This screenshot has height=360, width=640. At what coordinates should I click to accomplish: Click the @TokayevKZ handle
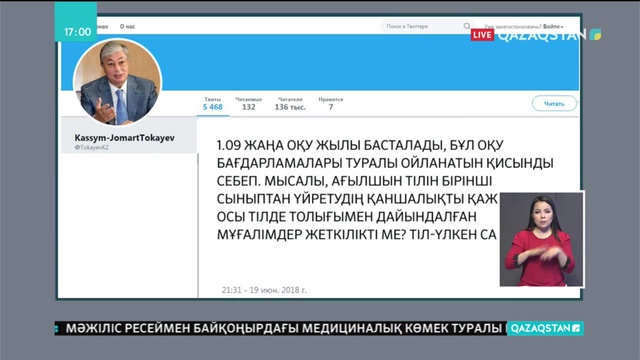click(91, 148)
